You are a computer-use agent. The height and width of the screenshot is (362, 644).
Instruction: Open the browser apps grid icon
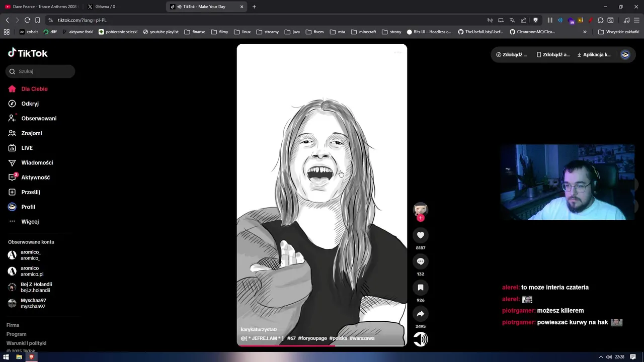coord(7,32)
